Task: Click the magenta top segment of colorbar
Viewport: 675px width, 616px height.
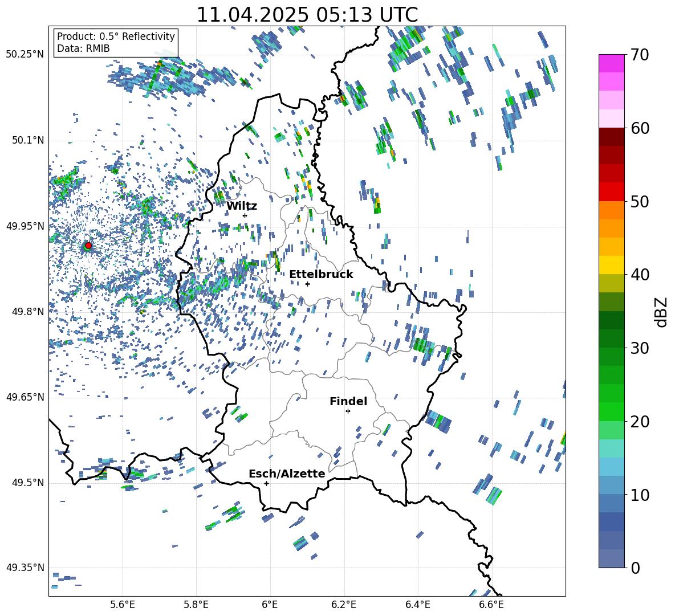Action: (611, 63)
